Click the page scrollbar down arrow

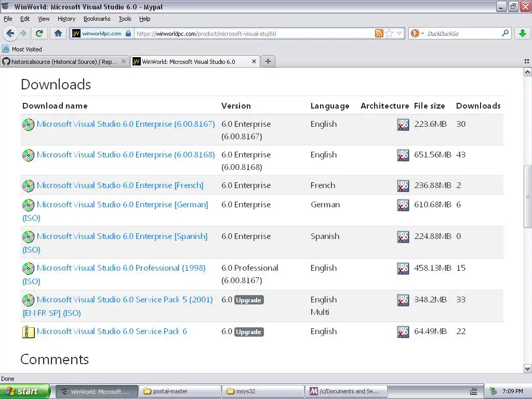click(x=528, y=369)
